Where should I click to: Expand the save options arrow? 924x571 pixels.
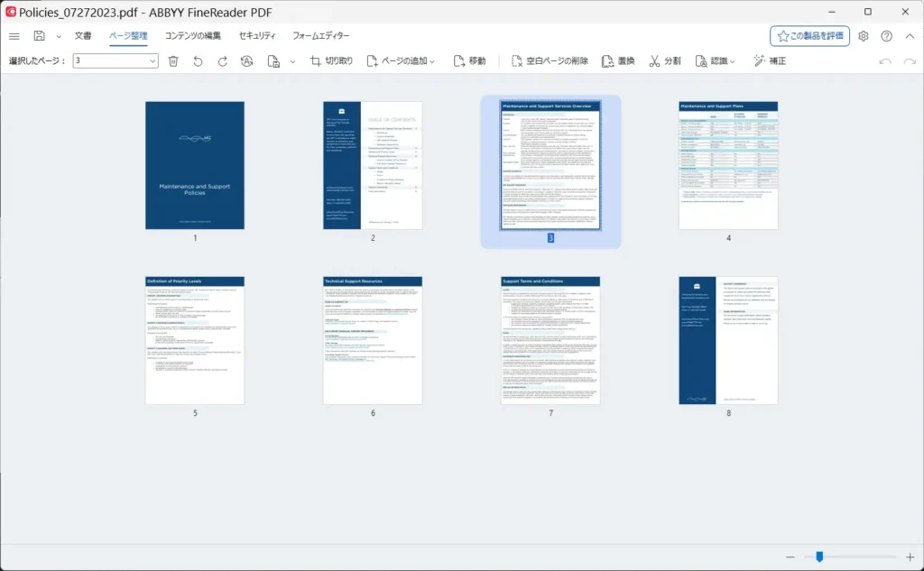[59, 37]
